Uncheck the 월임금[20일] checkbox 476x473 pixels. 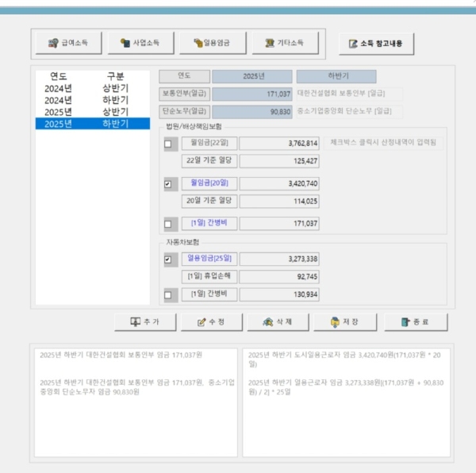tap(168, 184)
